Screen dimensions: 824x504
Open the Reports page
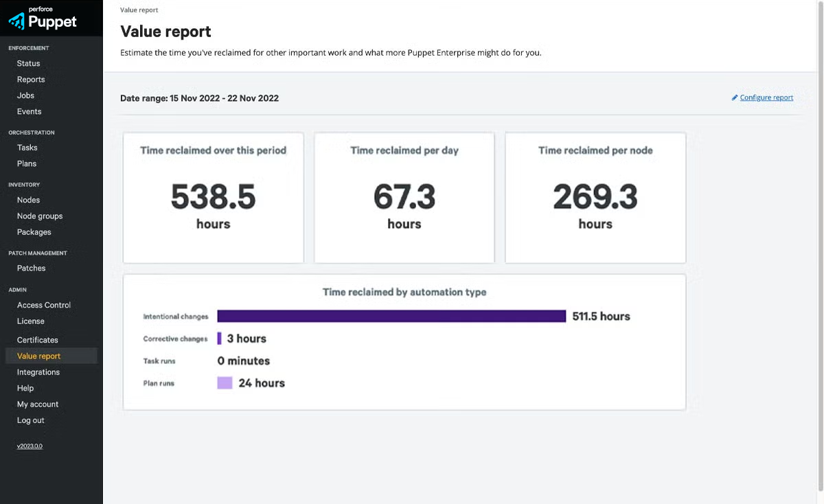pyautogui.click(x=30, y=79)
